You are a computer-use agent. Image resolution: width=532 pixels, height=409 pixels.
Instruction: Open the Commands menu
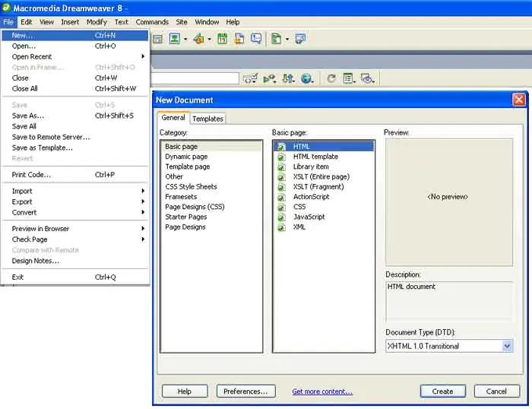(152, 22)
